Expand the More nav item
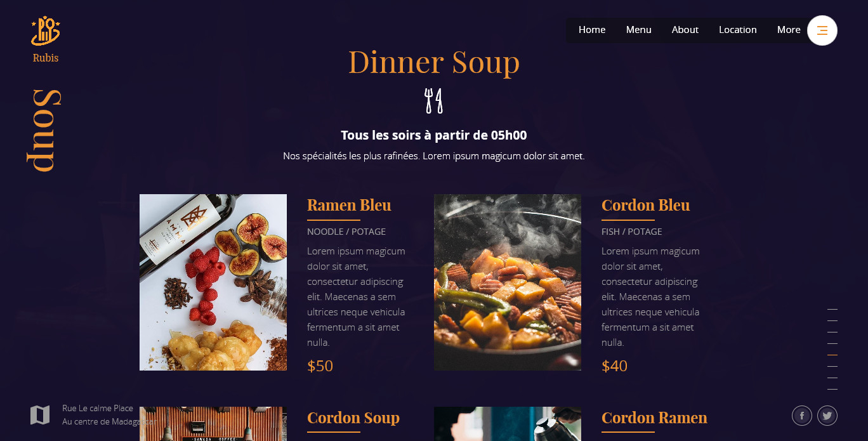The width and height of the screenshot is (868, 441). (x=789, y=30)
